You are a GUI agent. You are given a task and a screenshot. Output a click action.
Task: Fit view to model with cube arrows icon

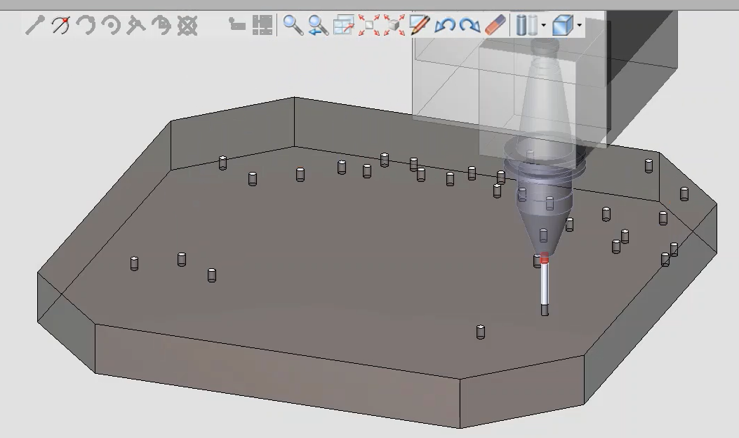coord(394,25)
